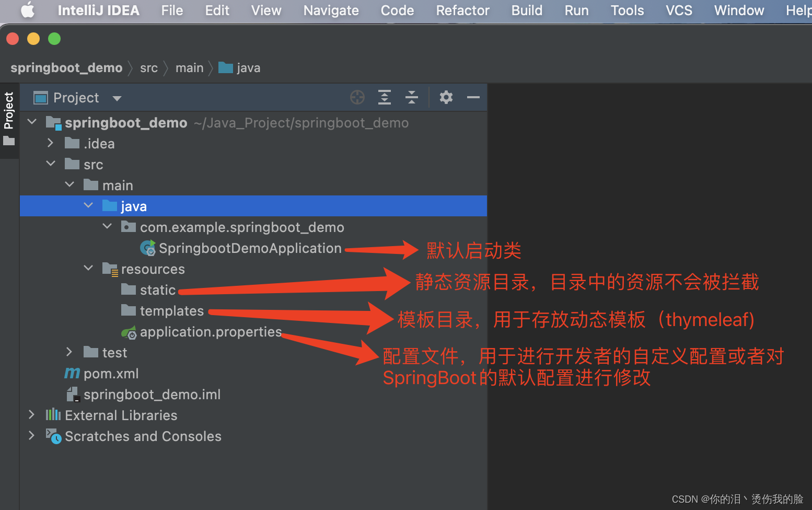This screenshot has height=510, width=812.
Task: Click src in the breadcrumb
Action: tap(149, 68)
